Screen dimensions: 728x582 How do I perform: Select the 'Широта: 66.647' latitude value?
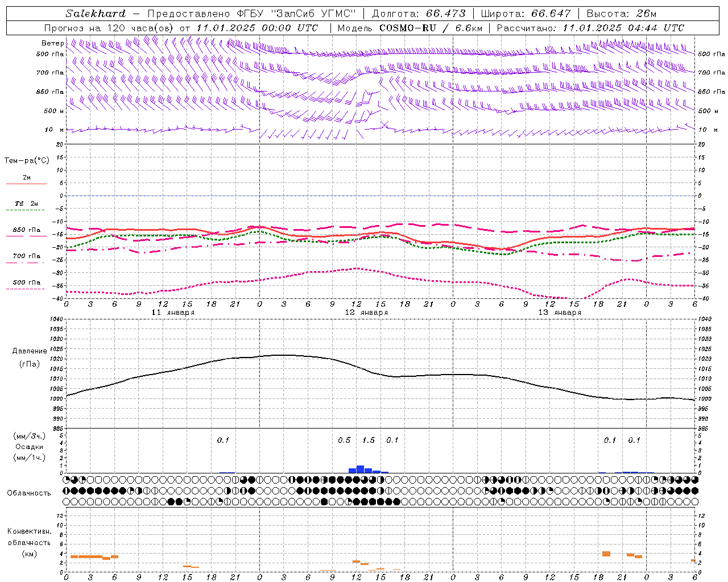pos(526,14)
